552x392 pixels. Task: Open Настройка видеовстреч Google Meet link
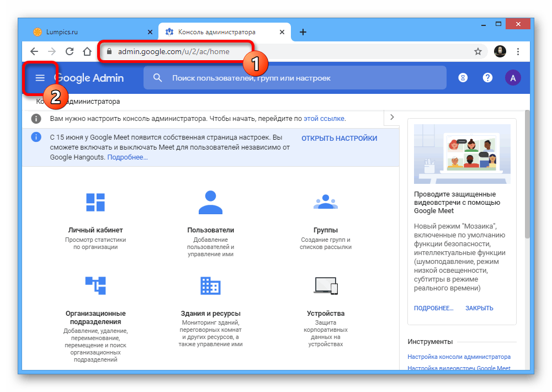(459, 368)
